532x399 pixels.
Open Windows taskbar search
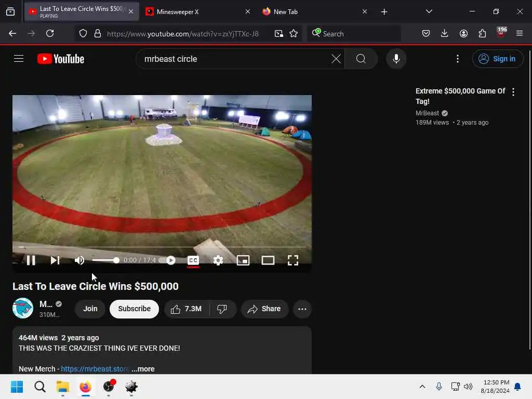(x=39, y=387)
